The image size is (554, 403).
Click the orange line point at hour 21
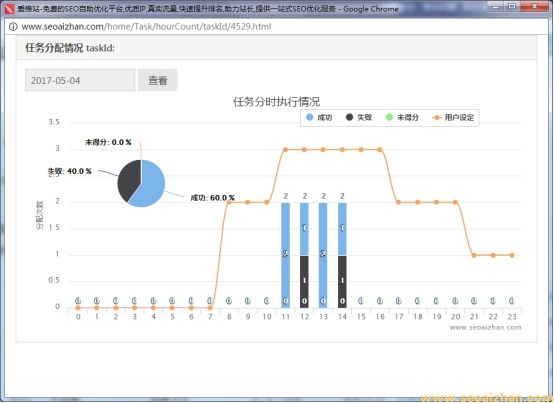[x=474, y=255]
